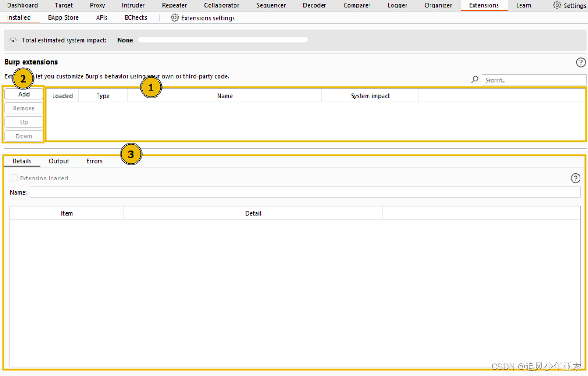
Task: Open the Collaborator menu item
Action: pos(221,5)
